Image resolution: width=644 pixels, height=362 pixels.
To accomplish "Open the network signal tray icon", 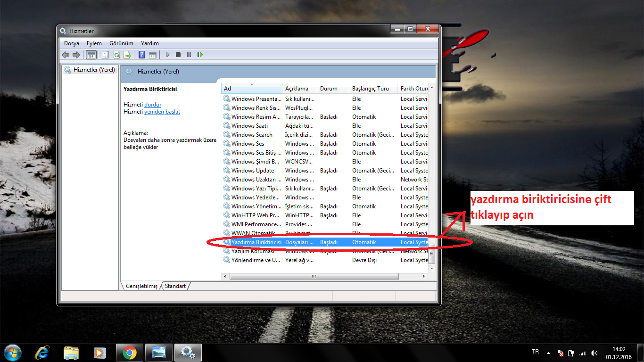I will click(x=583, y=353).
